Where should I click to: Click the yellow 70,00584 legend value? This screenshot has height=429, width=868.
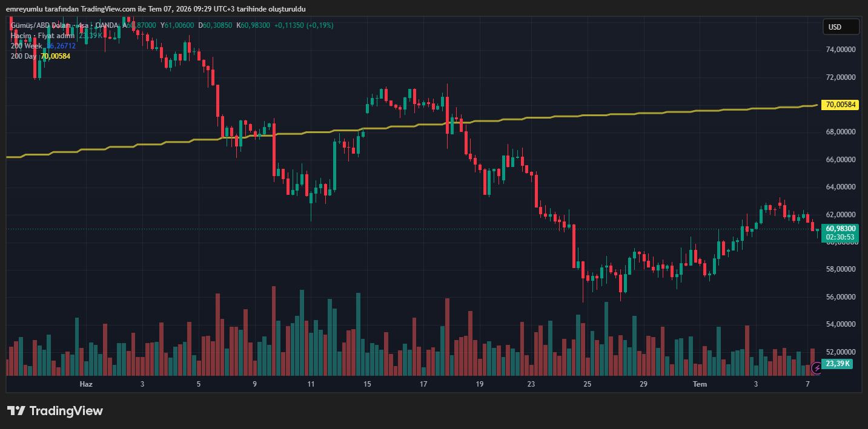56,56
